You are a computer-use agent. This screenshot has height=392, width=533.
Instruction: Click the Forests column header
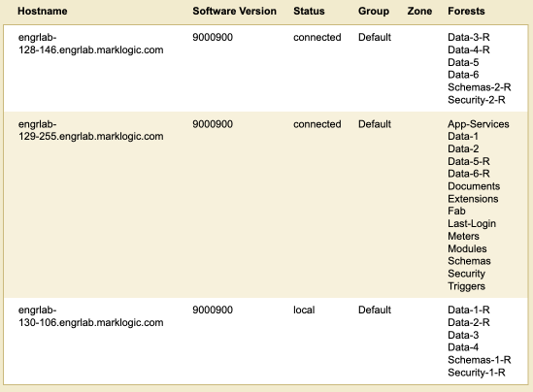click(466, 12)
